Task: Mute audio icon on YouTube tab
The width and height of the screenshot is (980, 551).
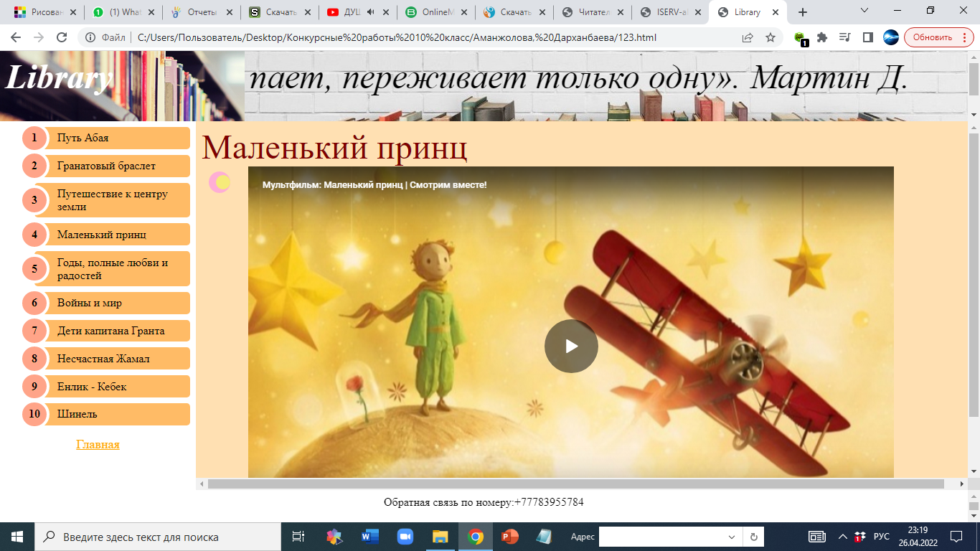Action: click(x=371, y=12)
